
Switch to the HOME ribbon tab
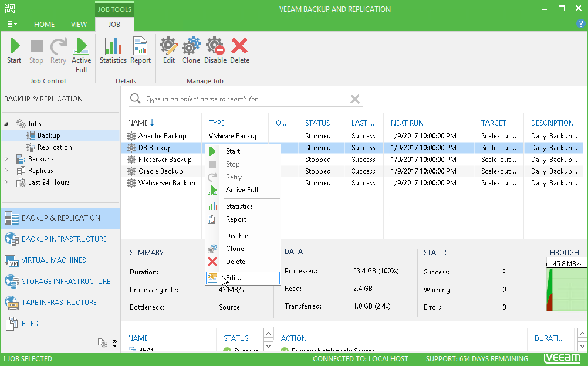44,25
